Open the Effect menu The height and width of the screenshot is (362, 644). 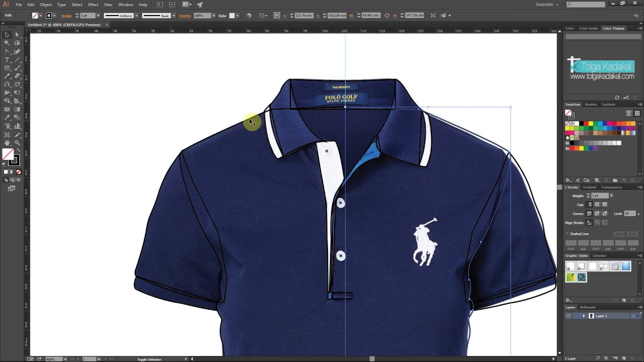(93, 5)
